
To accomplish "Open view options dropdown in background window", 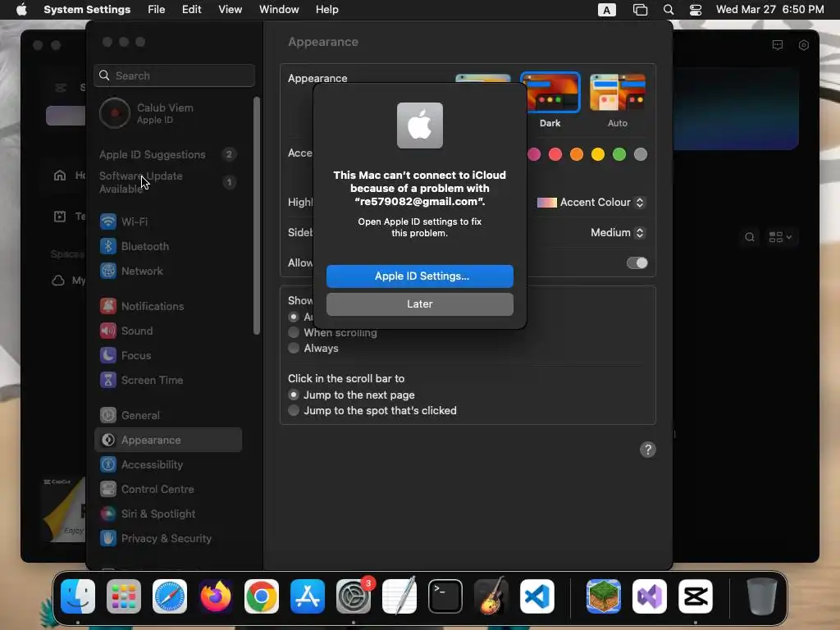I will point(780,237).
